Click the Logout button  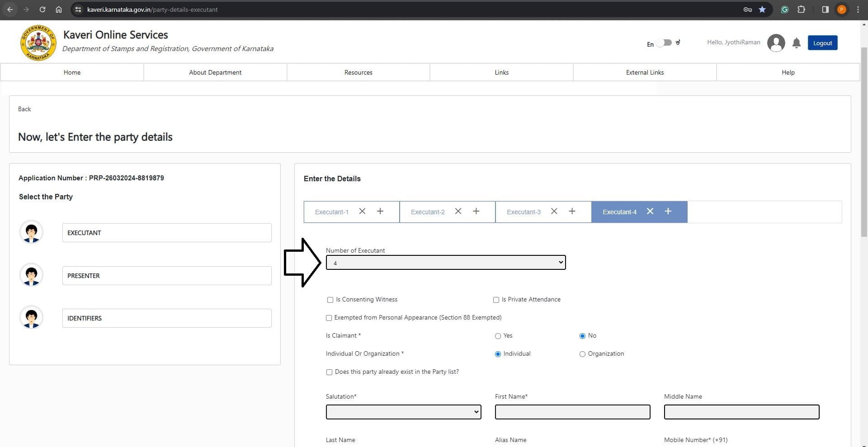coord(822,43)
